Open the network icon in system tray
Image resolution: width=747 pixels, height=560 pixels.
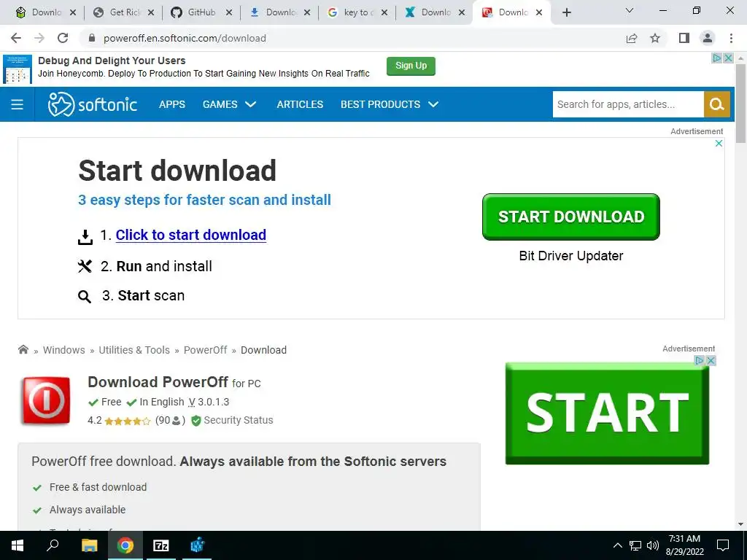click(x=635, y=545)
